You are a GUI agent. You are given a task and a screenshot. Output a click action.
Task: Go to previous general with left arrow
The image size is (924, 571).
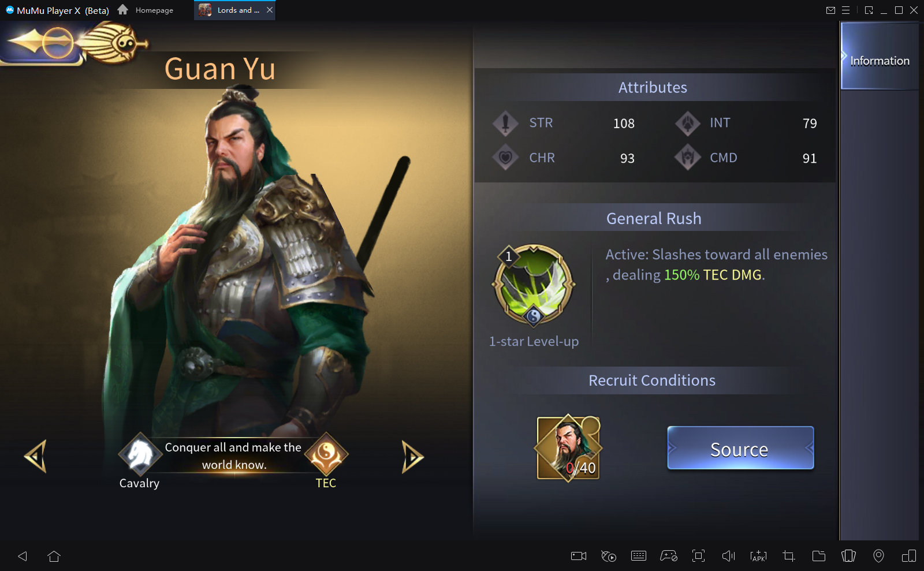coord(36,457)
